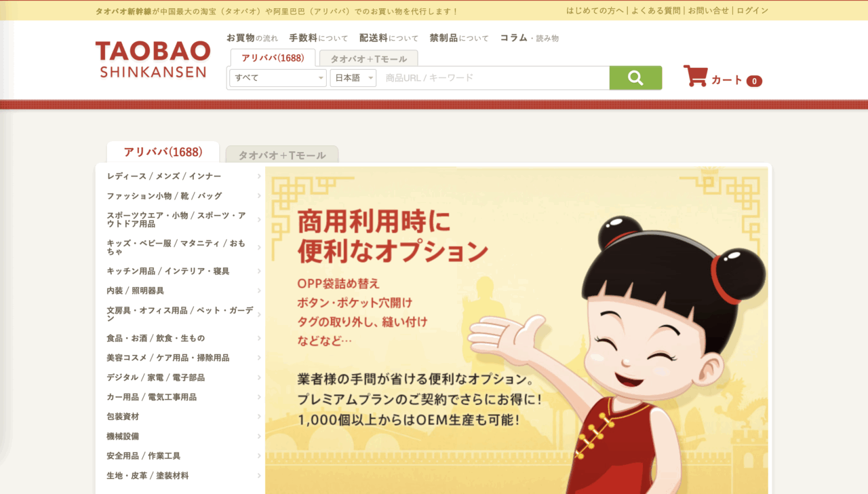Click the green magnifier search button

point(635,78)
